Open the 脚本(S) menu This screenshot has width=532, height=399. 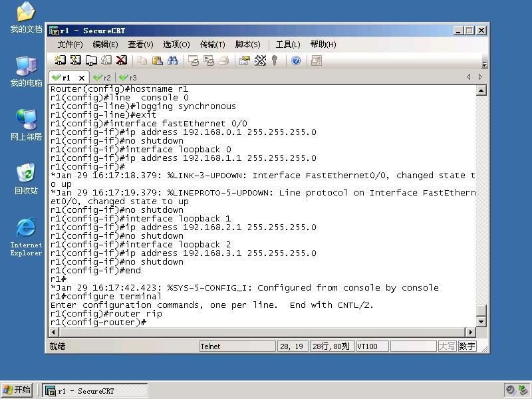pyautogui.click(x=247, y=45)
